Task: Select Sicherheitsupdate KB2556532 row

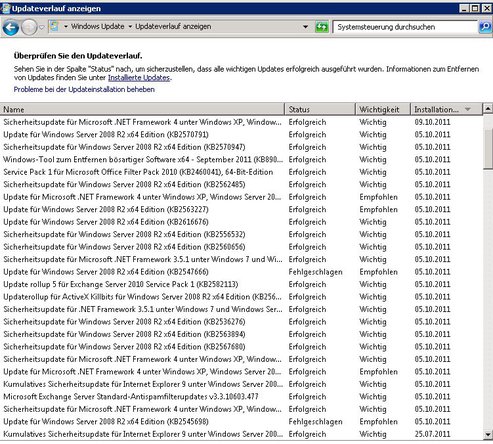Action: coord(241,235)
